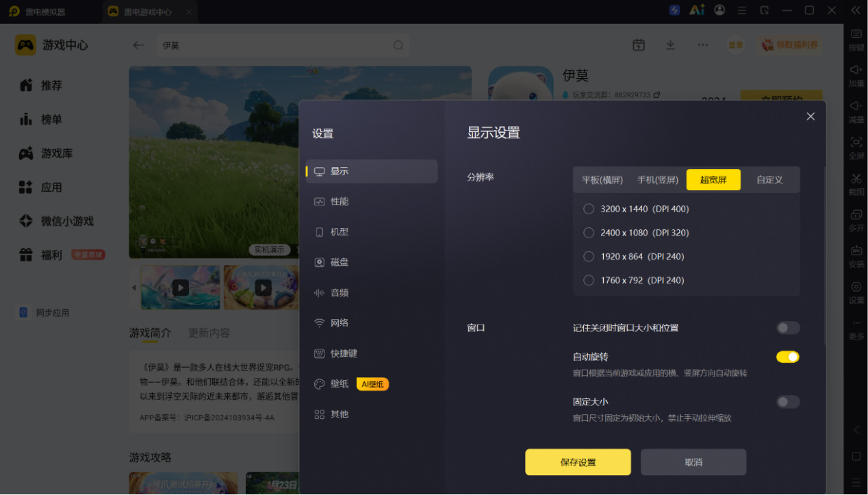Switch to the 平板(横屏) resolution tab
This screenshot has height=495, width=868.
tap(602, 180)
